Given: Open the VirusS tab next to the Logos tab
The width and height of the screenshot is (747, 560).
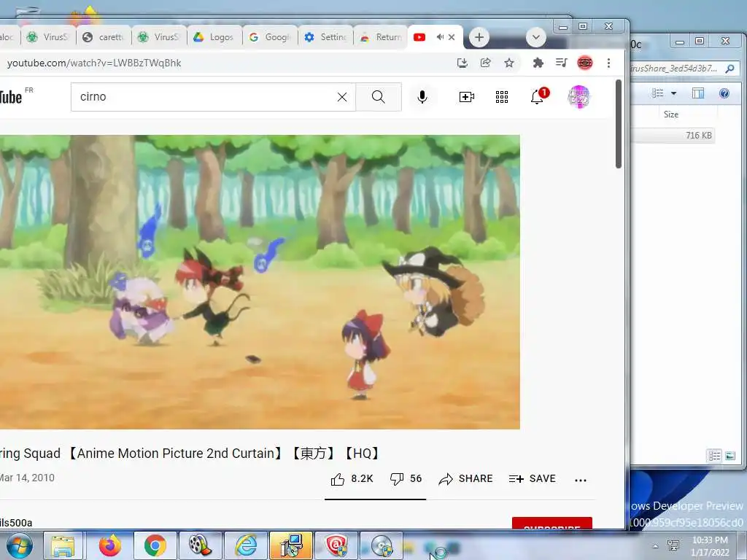Looking at the screenshot, I should pos(159,37).
